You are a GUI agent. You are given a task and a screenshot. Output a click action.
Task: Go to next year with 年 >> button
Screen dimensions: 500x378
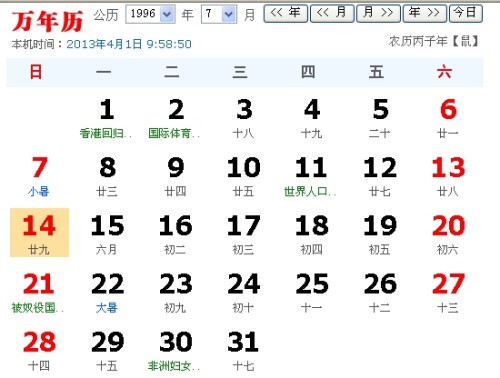coord(425,14)
